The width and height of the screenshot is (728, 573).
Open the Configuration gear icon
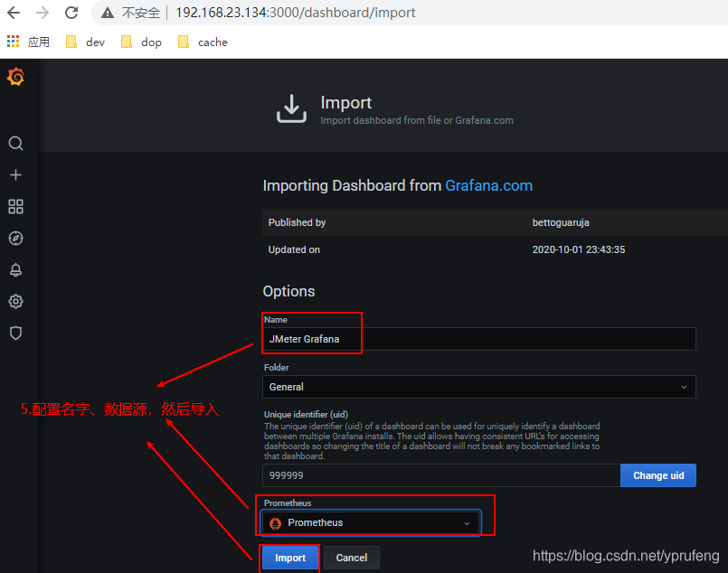pos(15,302)
